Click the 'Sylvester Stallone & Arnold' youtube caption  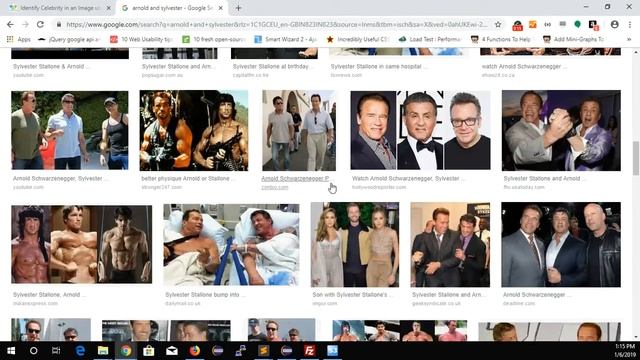51,66
